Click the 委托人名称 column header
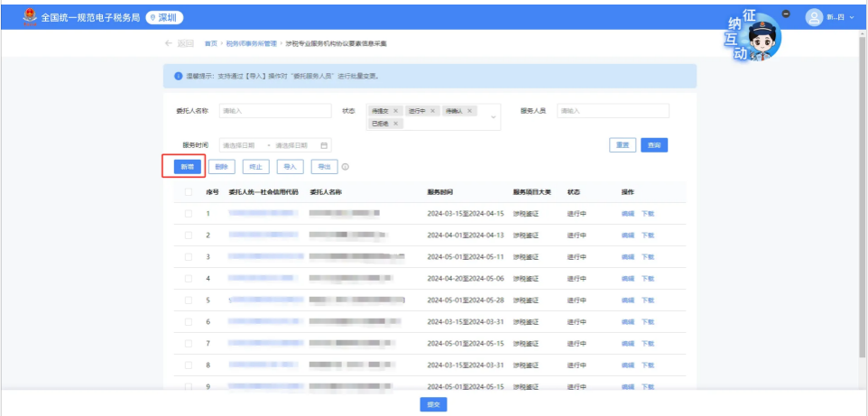This screenshot has height=416, width=868. pos(326,192)
